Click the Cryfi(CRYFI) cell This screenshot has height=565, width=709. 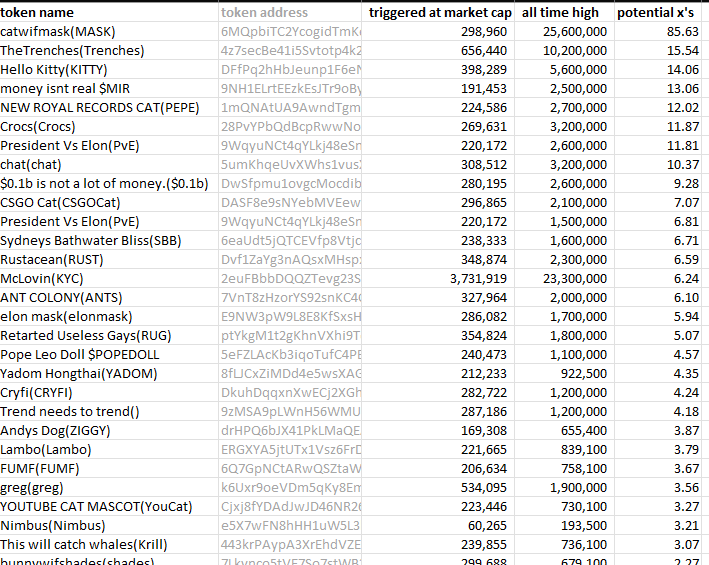coord(109,392)
